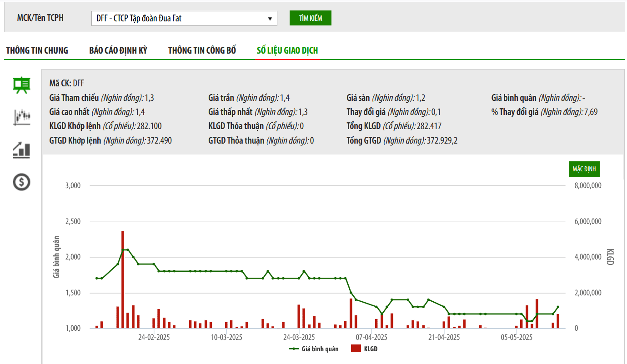627x364 pixels.
Task: Open the DFF - CTCP Tập đoàn Đua Fat combo box
Action: (x=184, y=19)
